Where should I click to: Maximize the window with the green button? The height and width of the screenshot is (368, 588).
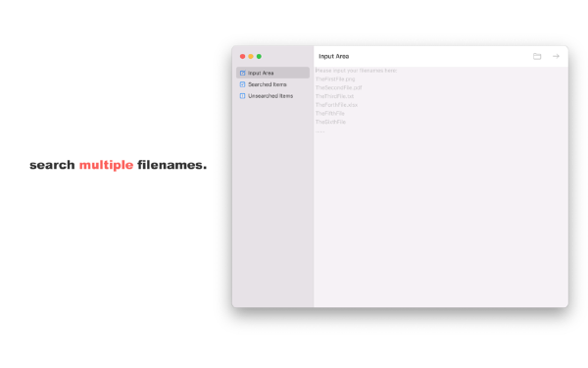[x=259, y=56]
